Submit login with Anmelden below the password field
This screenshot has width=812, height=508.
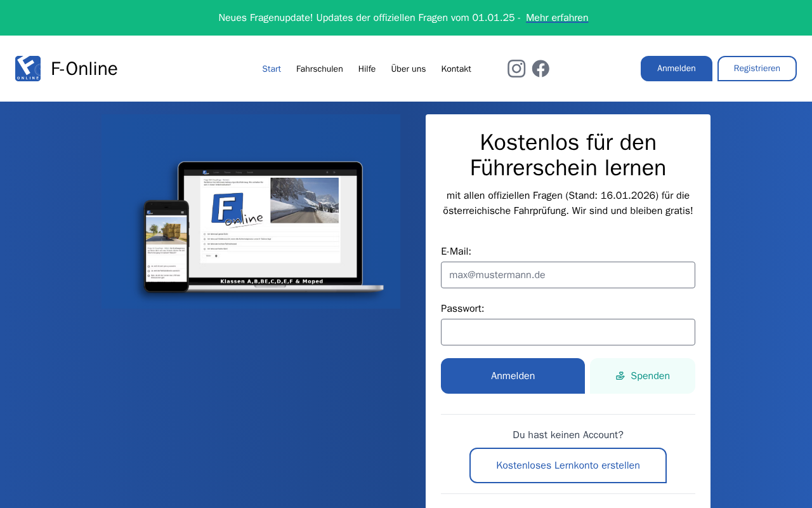(x=513, y=376)
